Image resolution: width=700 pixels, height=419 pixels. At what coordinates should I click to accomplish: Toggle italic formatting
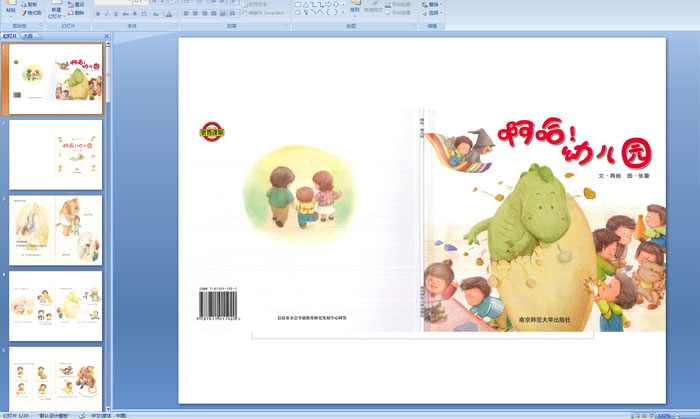107,14
